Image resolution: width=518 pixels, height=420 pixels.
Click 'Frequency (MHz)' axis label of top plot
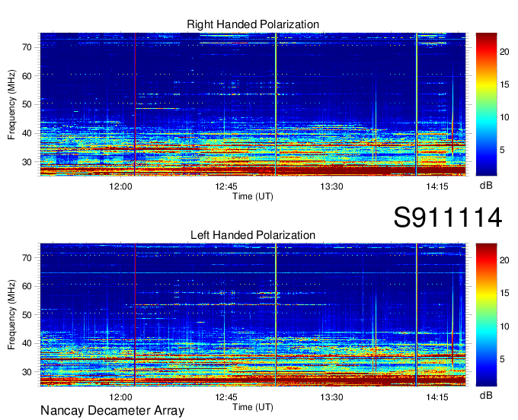(11, 104)
